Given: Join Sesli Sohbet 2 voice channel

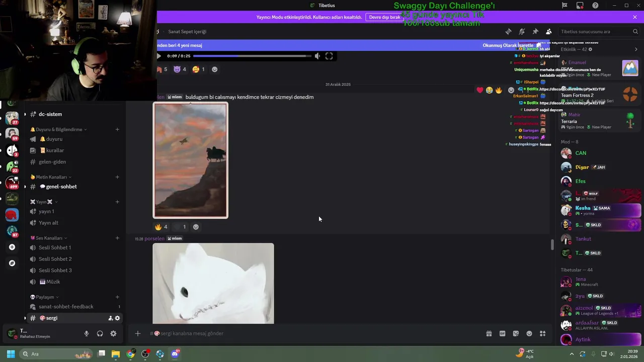Looking at the screenshot, I should pyautogui.click(x=55, y=259).
